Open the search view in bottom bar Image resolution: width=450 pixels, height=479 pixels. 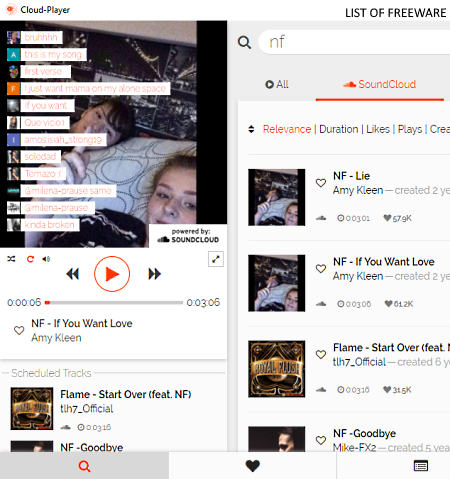[x=84, y=466]
